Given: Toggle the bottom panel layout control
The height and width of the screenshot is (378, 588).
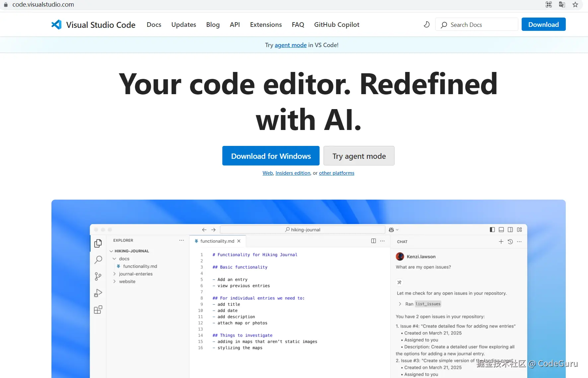Looking at the screenshot, I should 501,229.
